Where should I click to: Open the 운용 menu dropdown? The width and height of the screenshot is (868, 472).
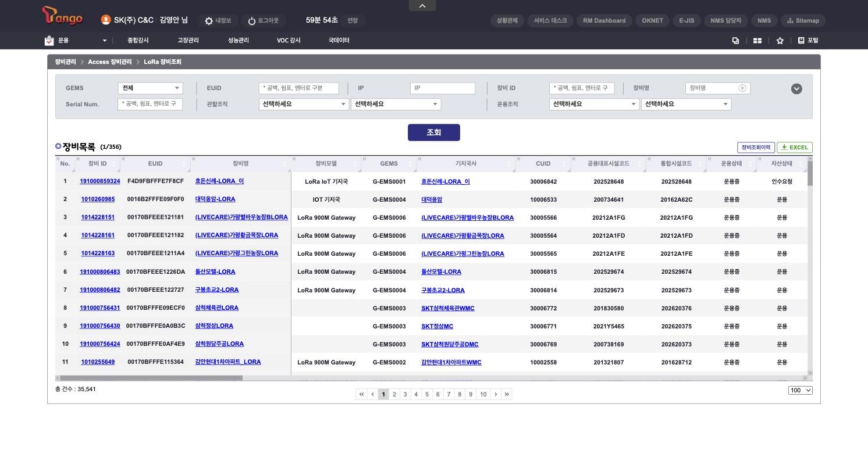[x=77, y=41]
